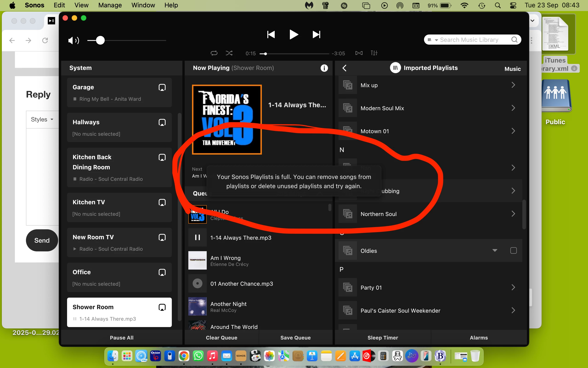Open the Alarms panel
Viewport: 588px width, 368px height.
479,338
